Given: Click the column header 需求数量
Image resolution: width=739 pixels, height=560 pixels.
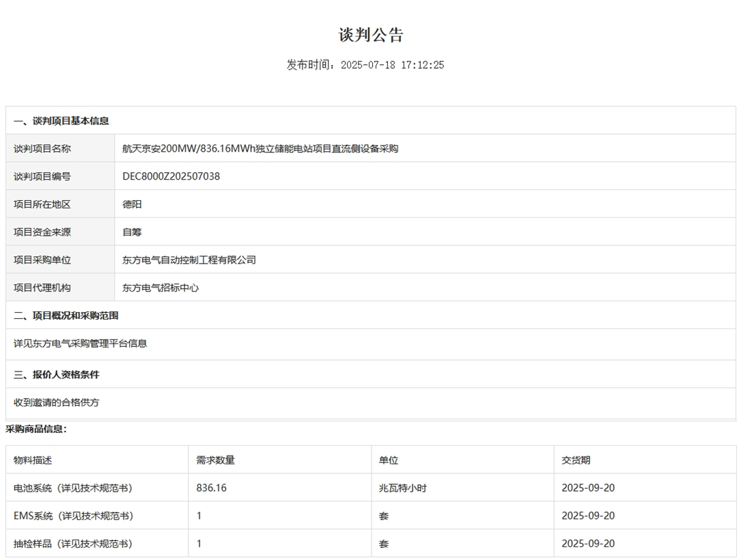Looking at the screenshot, I should click(215, 460).
